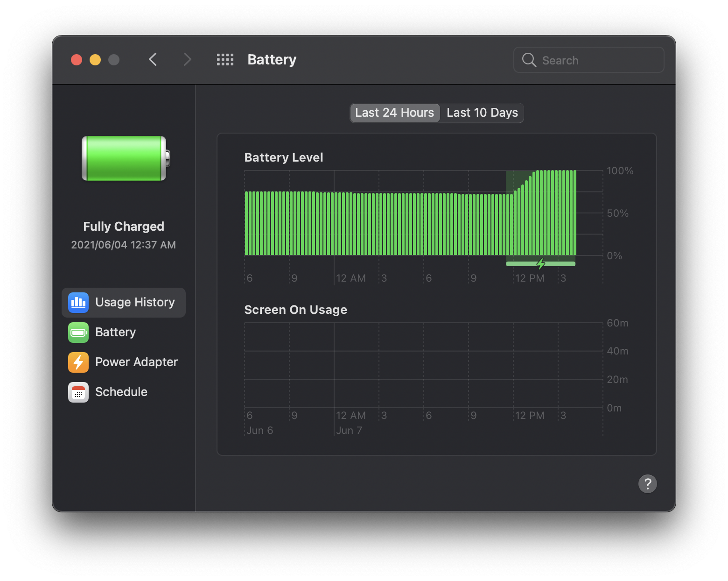Minimize the window with the yellow button
This screenshot has height=581, width=728.
coord(95,60)
